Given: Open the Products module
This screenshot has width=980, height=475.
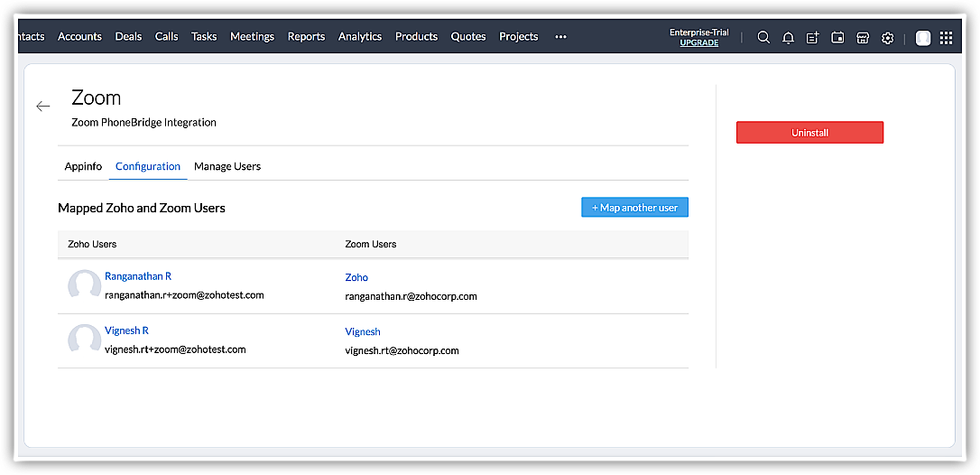Looking at the screenshot, I should click(416, 36).
